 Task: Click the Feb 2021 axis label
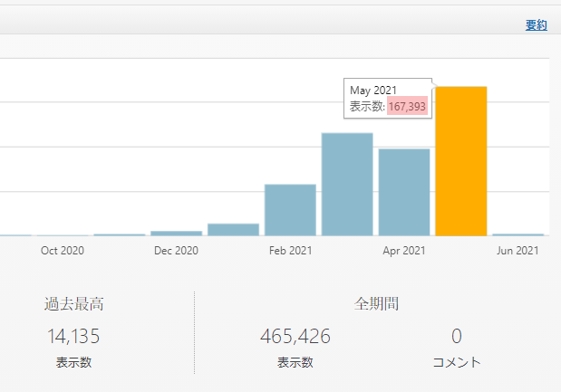[290, 251]
